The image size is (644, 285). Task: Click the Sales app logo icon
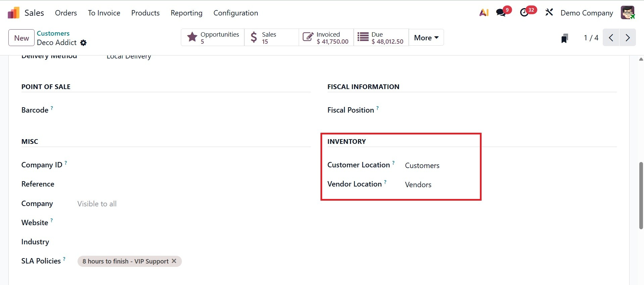coord(13,13)
